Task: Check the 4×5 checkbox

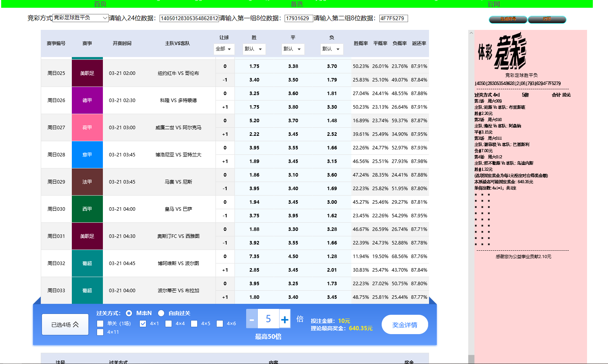Action: [194, 324]
